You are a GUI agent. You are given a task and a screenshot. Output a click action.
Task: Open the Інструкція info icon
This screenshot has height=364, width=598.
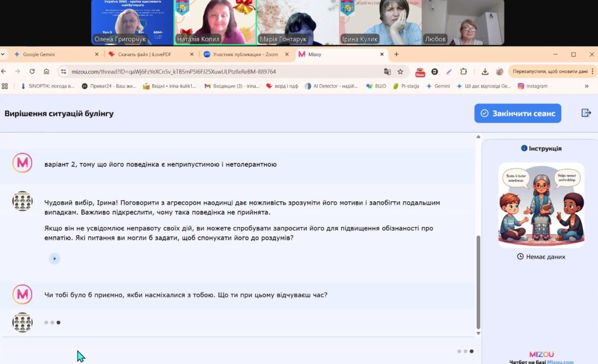tap(524, 148)
